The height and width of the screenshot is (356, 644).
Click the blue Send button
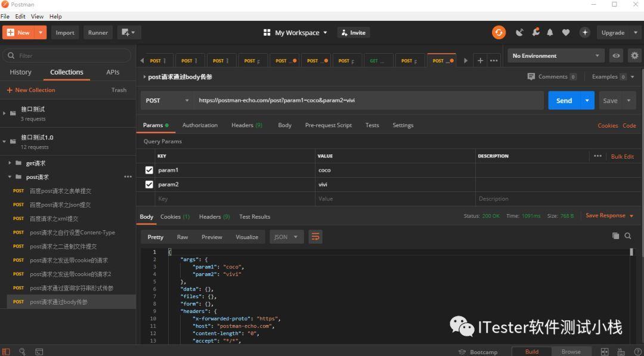tap(564, 101)
